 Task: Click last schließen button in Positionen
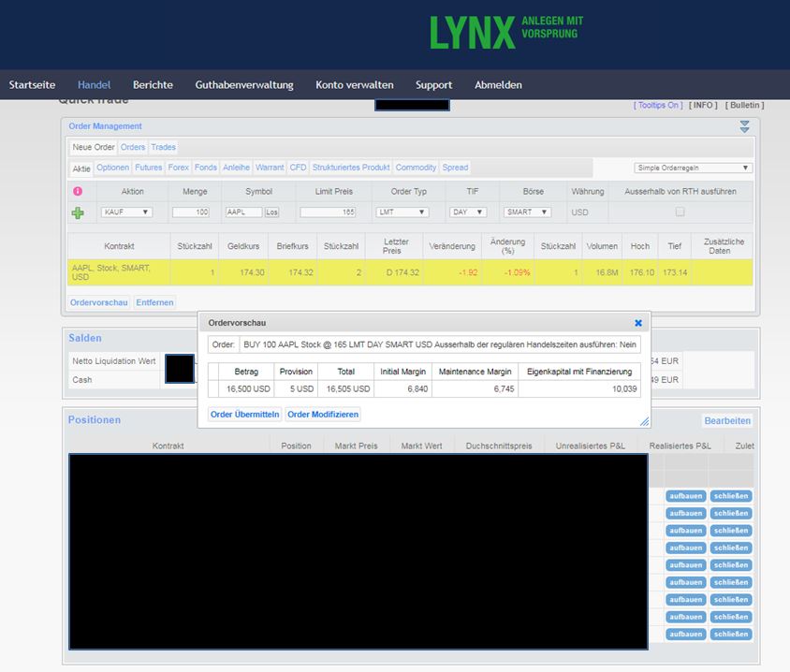(x=731, y=635)
